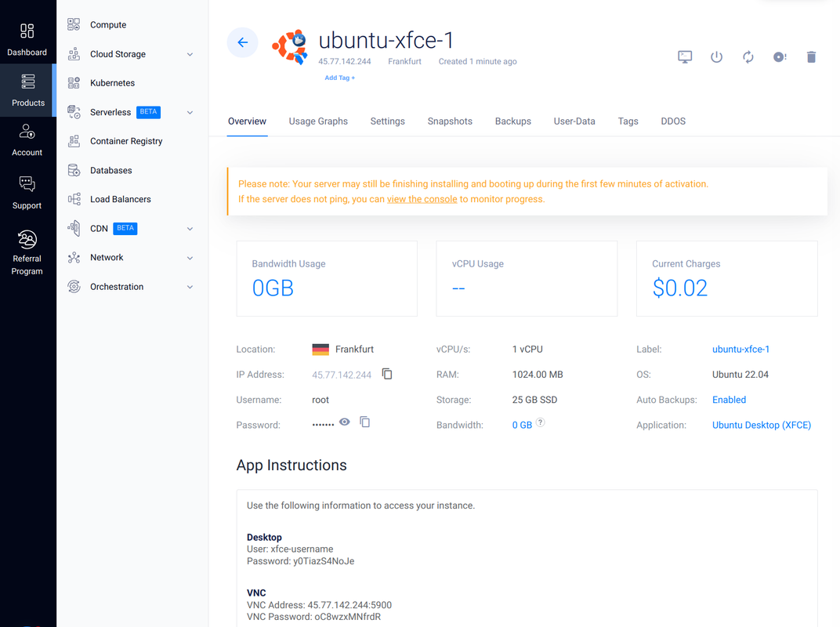Screen dimensions: 840x627
Task: Click the Load Balancers icon
Action: click(x=74, y=199)
